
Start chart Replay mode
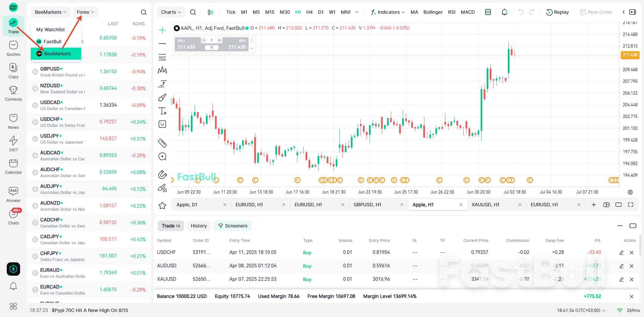tap(557, 12)
